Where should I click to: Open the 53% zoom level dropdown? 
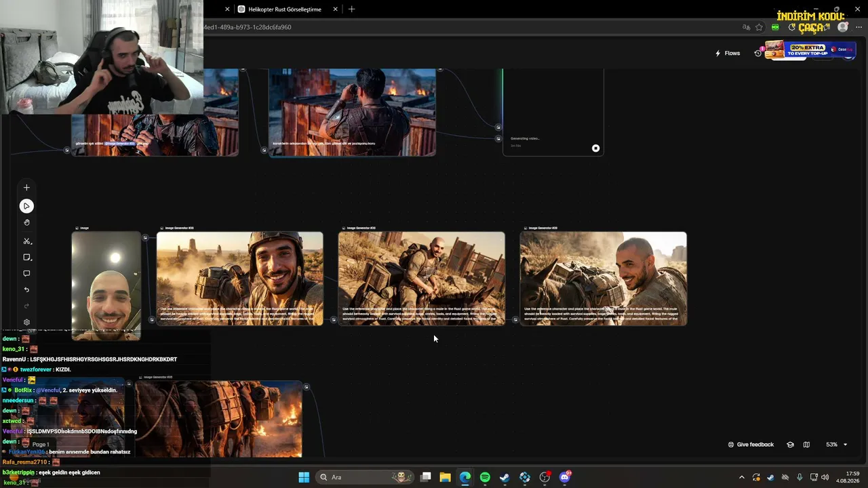pyautogui.click(x=837, y=445)
